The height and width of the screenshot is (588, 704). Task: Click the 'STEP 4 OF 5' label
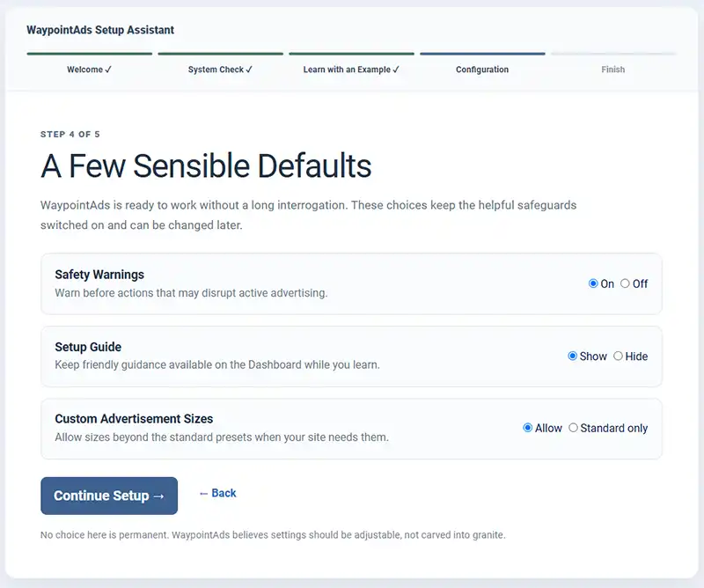[70, 135]
